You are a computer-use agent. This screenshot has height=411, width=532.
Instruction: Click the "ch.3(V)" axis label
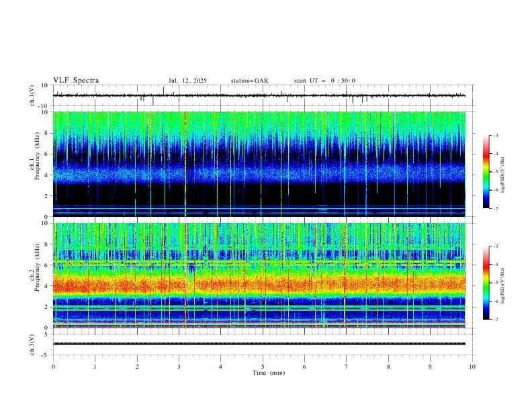[33, 345]
